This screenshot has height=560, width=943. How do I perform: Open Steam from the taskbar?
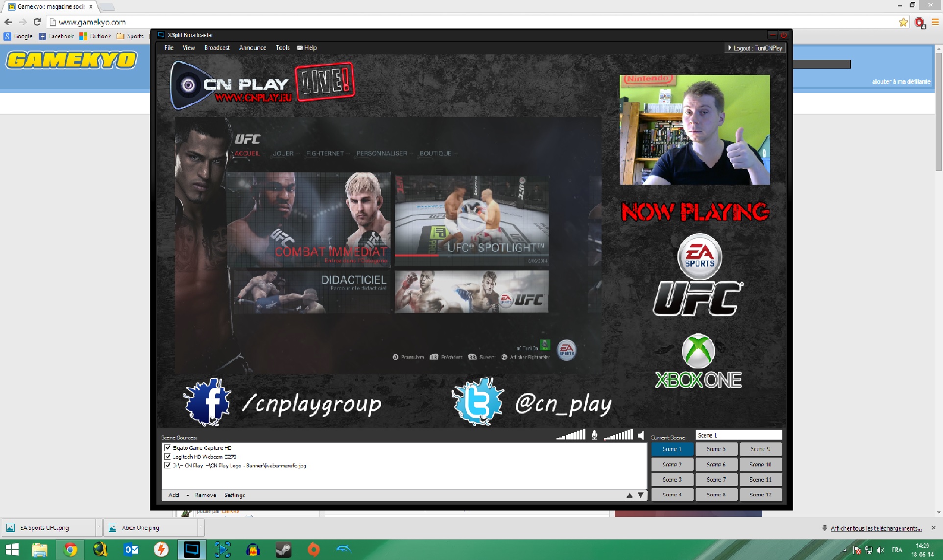[x=283, y=550]
